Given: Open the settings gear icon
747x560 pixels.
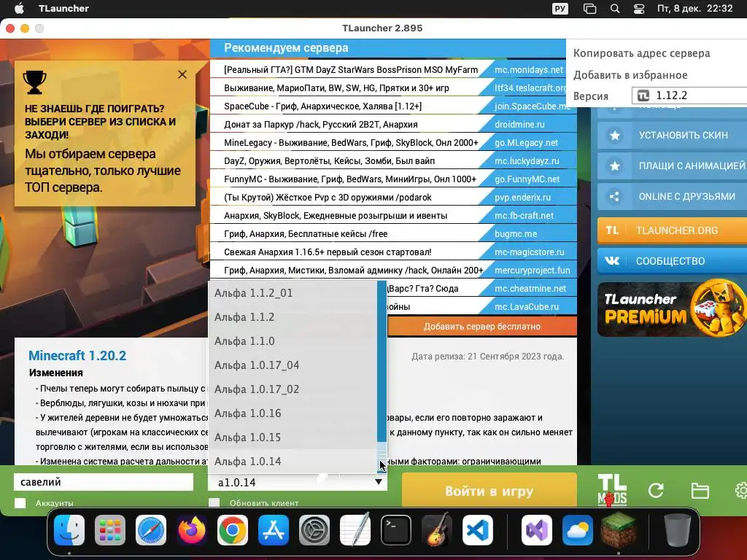Looking at the screenshot, I should click(x=741, y=490).
